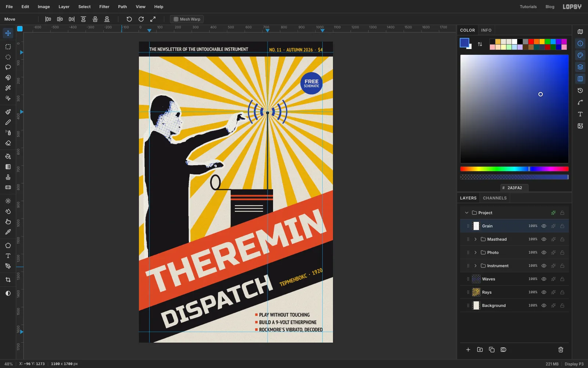The width and height of the screenshot is (588, 368).
Task: Click the expand fullscreen arrows icon
Action: point(153,19)
